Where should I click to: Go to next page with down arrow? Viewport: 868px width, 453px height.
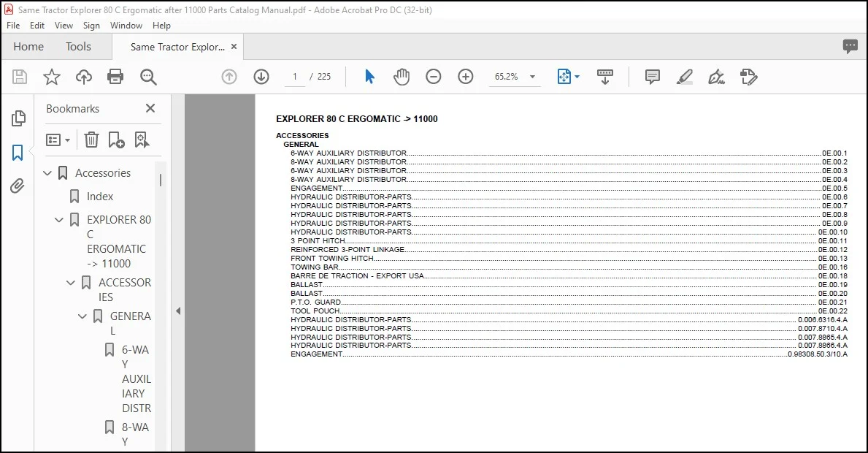tap(261, 77)
